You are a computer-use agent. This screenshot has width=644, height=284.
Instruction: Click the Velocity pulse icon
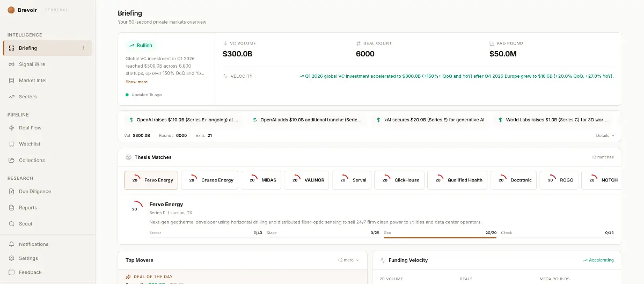[x=225, y=76]
